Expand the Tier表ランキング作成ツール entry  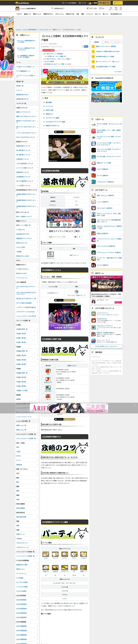(27, 67)
